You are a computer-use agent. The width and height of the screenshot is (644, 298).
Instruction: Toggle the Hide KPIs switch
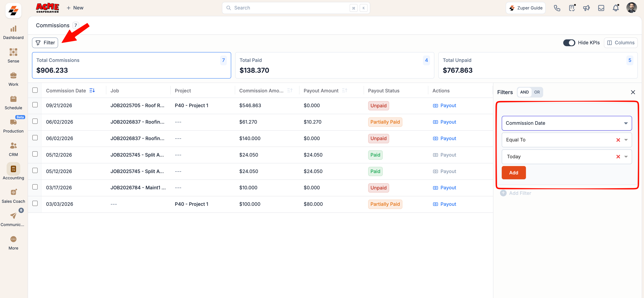[569, 43]
